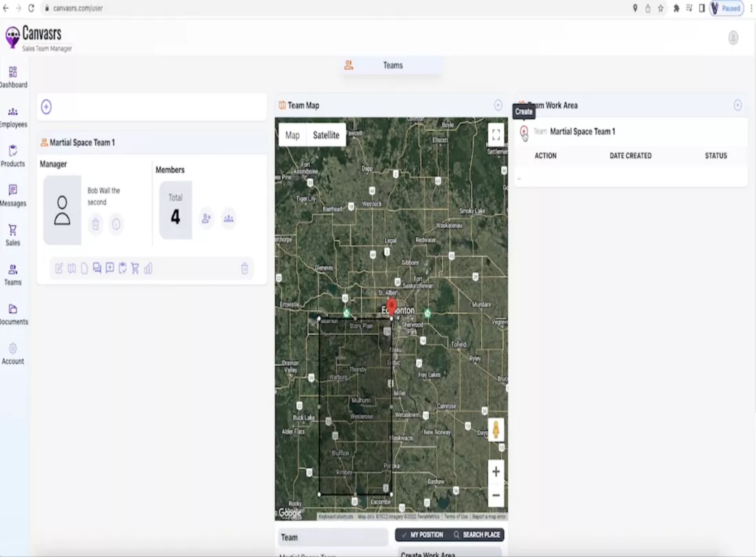Open Google Maps Terms of Use link

[456, 516]
